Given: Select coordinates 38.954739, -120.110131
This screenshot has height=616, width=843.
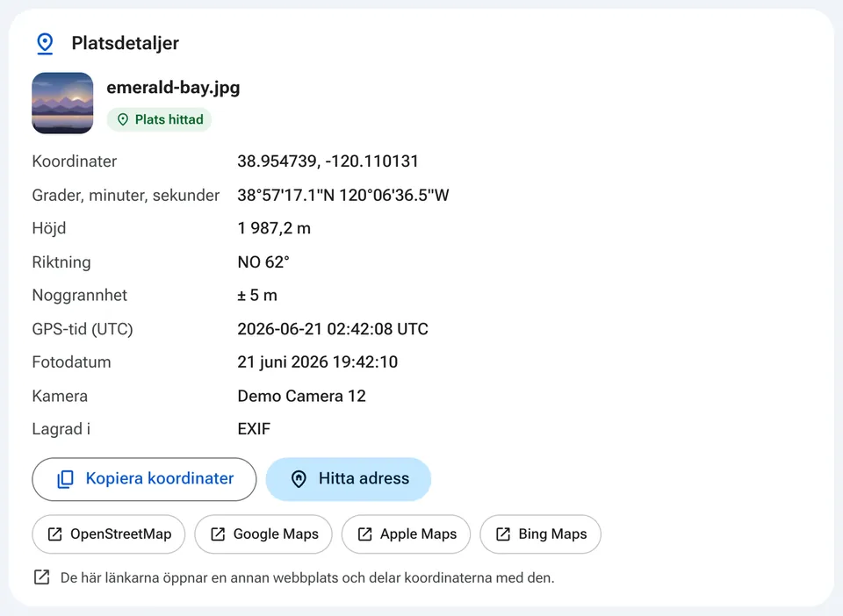Looking at the screenshot, I should [x=328, y=161].
